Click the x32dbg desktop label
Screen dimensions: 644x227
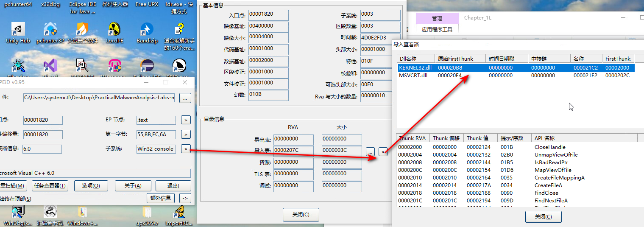pyautogui.click(x=50, y=4)
